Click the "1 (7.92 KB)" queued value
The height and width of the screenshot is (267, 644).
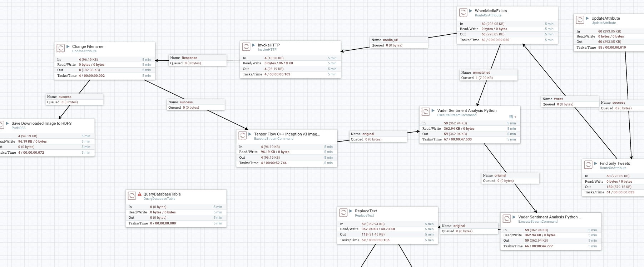tap(484, 78)
